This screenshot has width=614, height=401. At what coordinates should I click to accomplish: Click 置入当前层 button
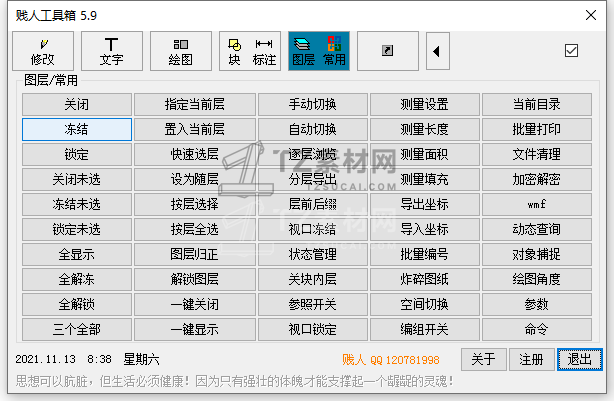pyautogui.click(x=195, y=130)
